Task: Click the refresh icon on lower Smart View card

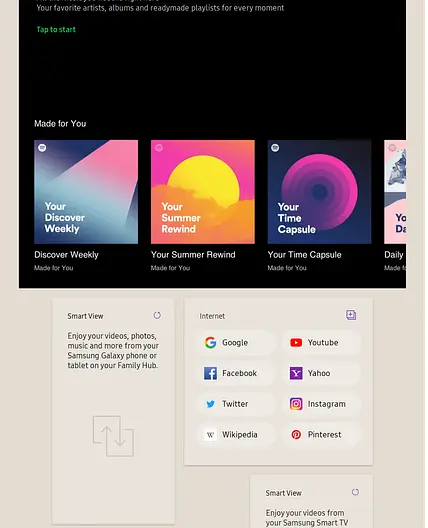Action: [355, 492]
